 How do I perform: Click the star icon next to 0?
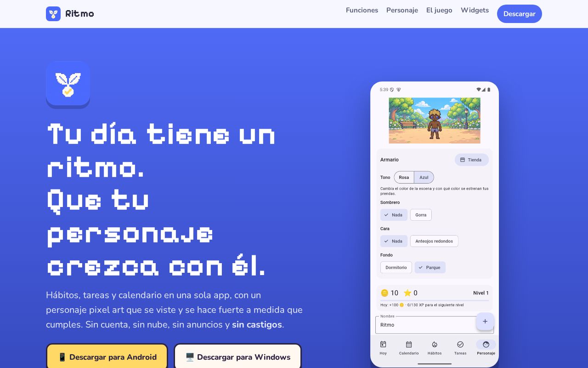pyautogui.click(x=407, y=293)
